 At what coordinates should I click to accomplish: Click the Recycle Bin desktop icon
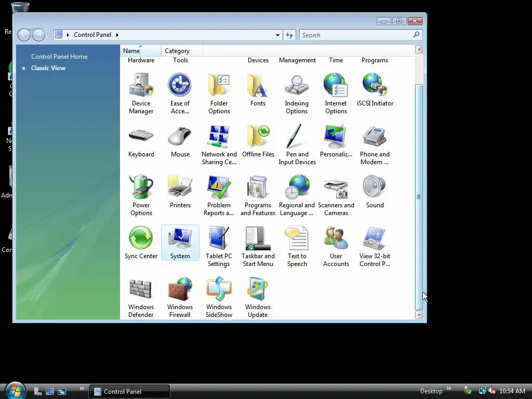(20, 7)
